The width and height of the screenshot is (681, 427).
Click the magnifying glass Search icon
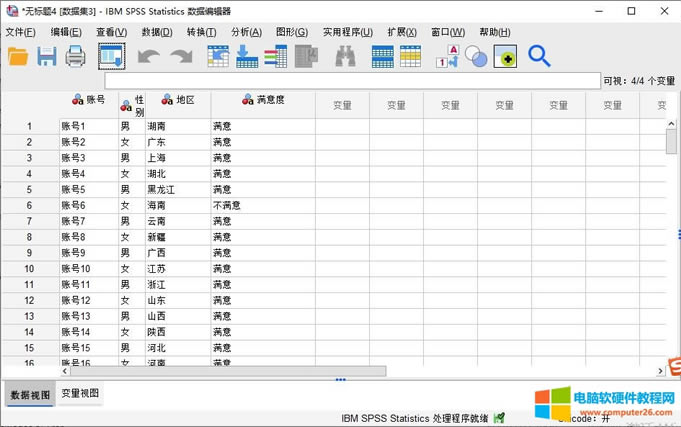[539, 57]
